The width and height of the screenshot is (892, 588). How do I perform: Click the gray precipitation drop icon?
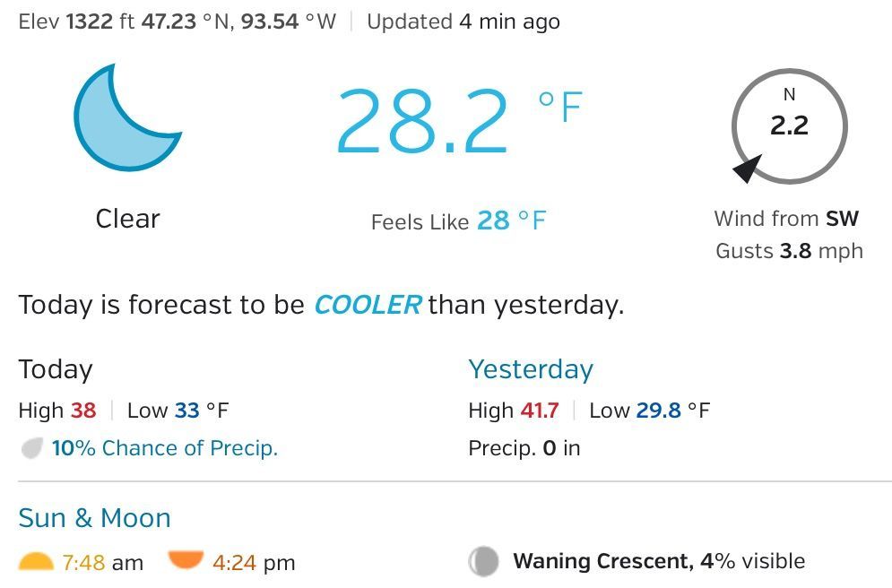tap(32, 448)
